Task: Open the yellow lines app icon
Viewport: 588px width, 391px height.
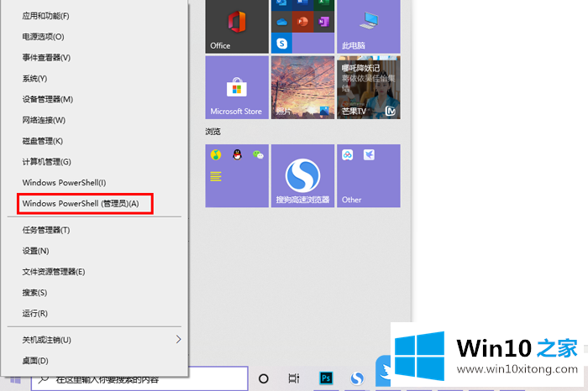Action: [x=216, y=176]
